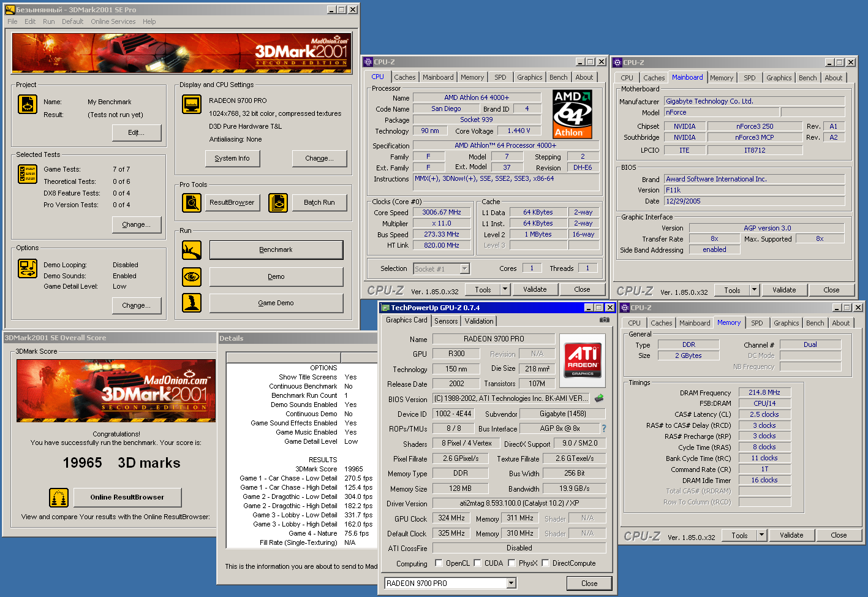
Task: Click the Close button in GPU-Z
Action: (x=589, y=584)
